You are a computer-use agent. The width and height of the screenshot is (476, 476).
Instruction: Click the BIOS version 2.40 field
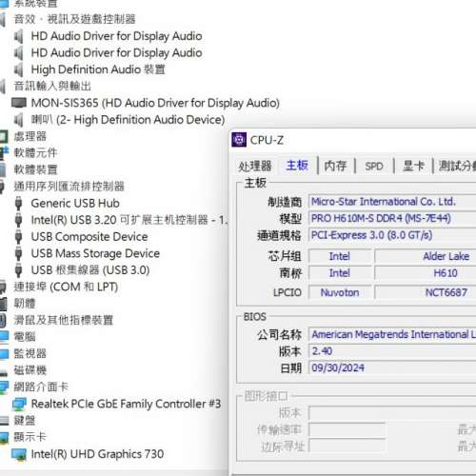(x=392, y=351)
